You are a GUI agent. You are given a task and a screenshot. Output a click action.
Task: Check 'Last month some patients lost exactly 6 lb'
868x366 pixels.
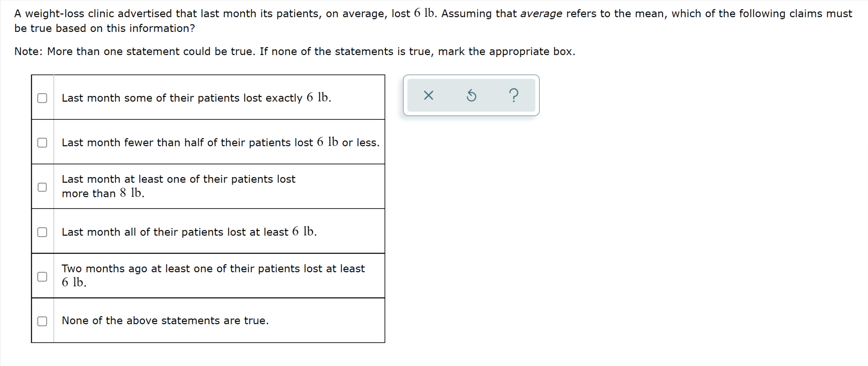pos(42,98)
